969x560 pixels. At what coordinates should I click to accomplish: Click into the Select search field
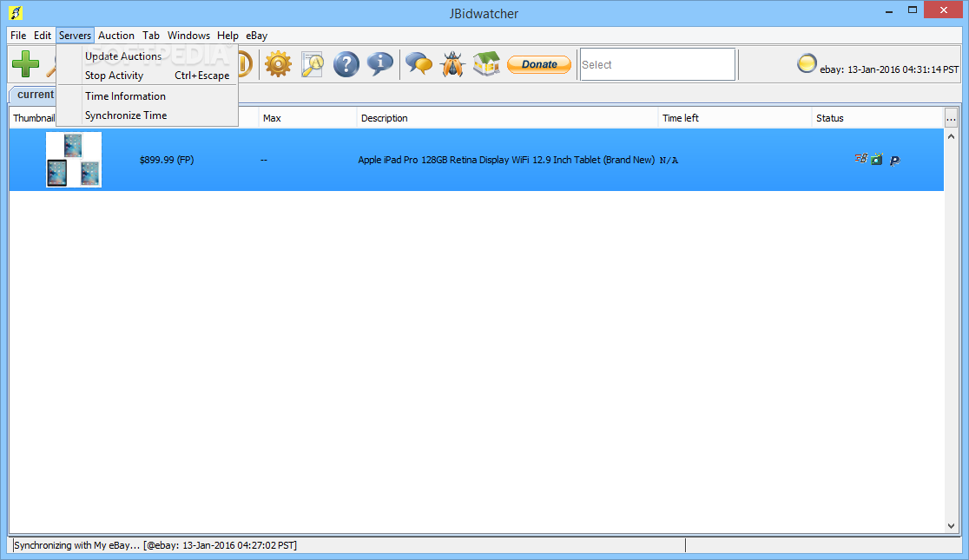click(657, 64)
